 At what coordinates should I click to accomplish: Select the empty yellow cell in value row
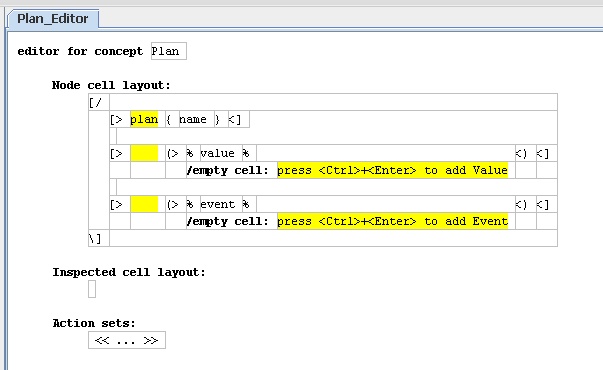point(144,153)
